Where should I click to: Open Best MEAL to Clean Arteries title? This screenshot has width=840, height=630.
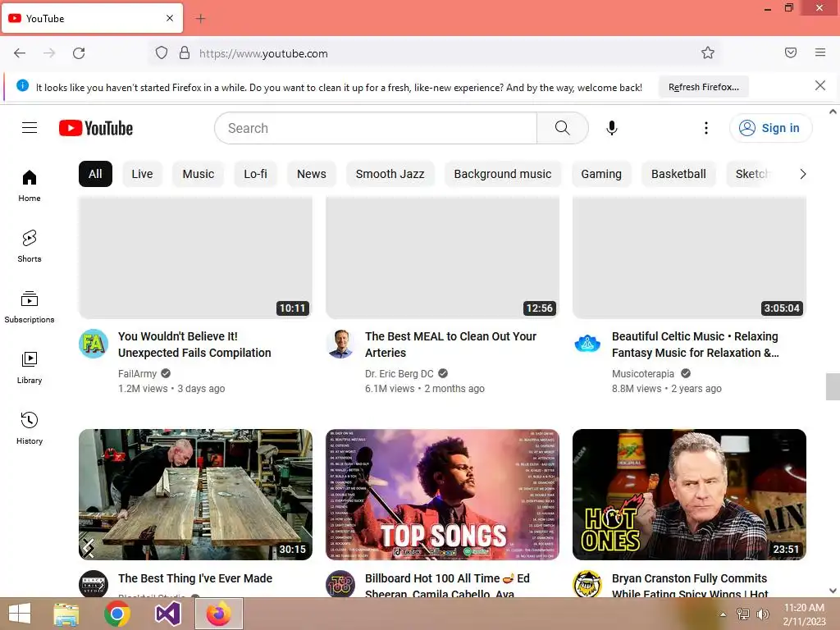tap(450, 345)
